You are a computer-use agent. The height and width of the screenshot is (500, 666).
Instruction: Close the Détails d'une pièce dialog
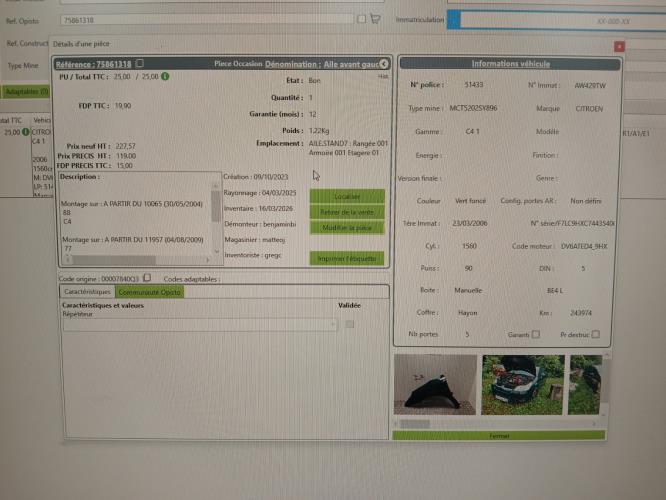click(x=619, y=45)
